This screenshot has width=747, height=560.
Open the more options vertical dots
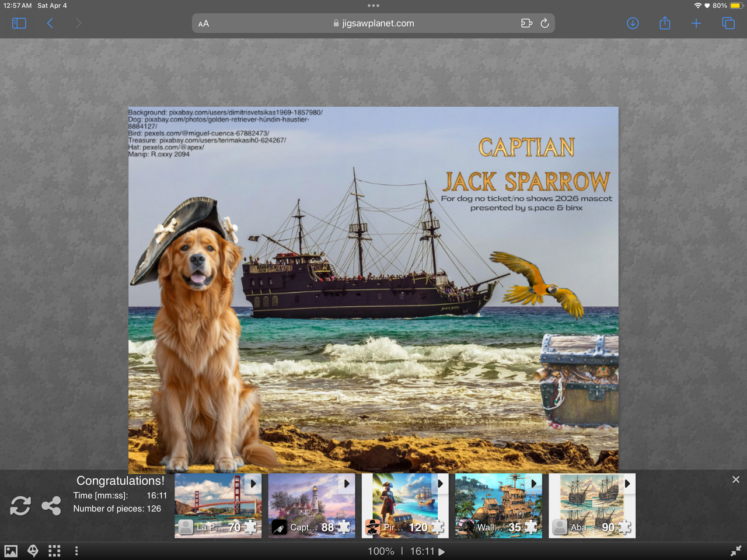click(76, 551)
